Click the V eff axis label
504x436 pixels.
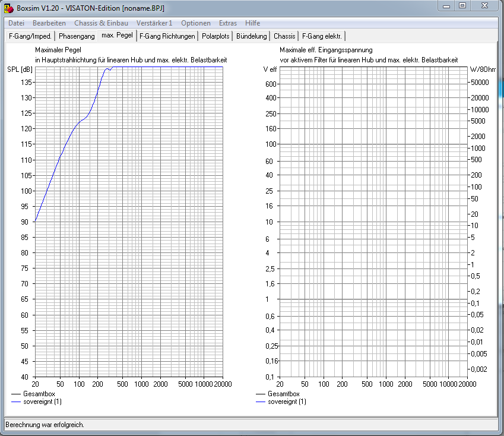pos(270,69)
